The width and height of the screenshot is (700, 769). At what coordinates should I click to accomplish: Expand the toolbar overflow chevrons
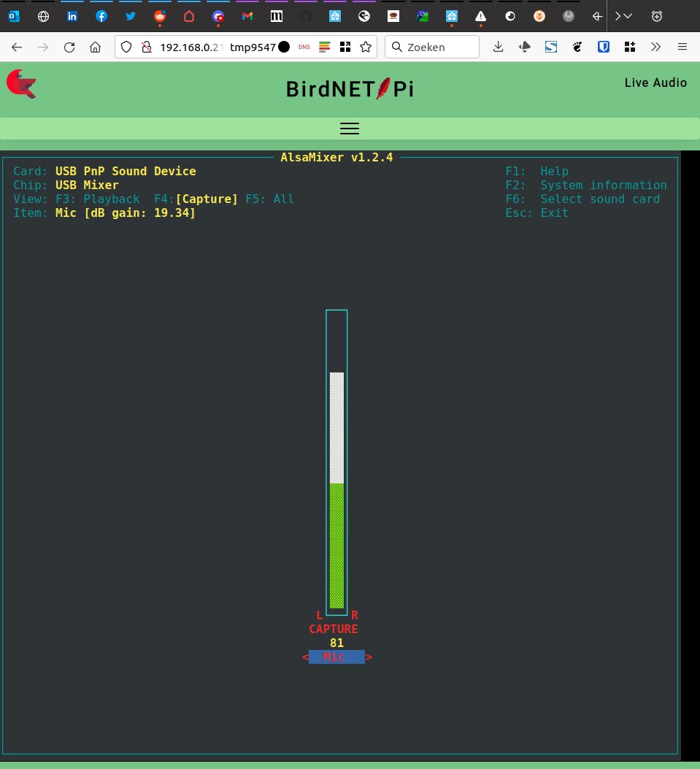pyautogui.click(x=656, y=47)
